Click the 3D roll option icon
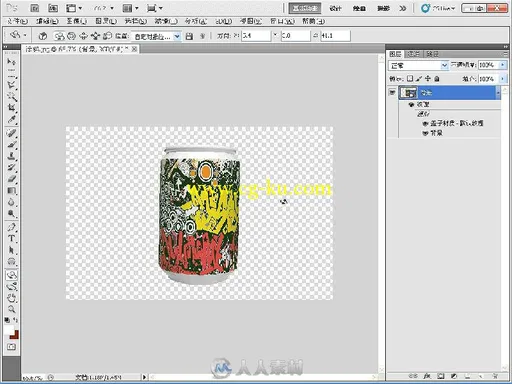The image size is (512, 384). (x=71, y=36)
